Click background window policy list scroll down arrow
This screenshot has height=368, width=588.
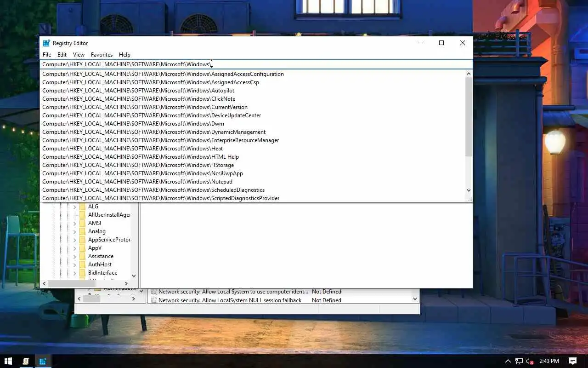click(x=415, y=299)
